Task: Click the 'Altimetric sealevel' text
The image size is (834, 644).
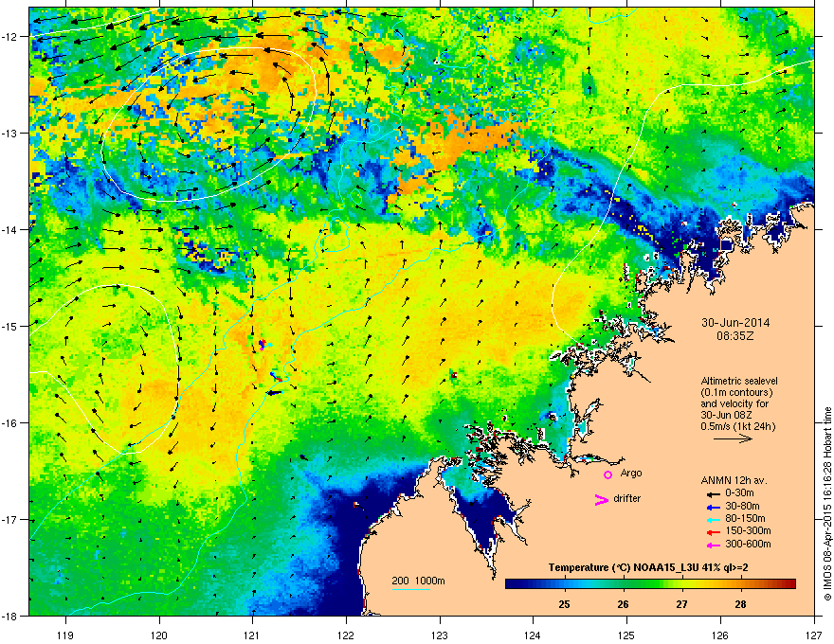Action: coord(739,381)
